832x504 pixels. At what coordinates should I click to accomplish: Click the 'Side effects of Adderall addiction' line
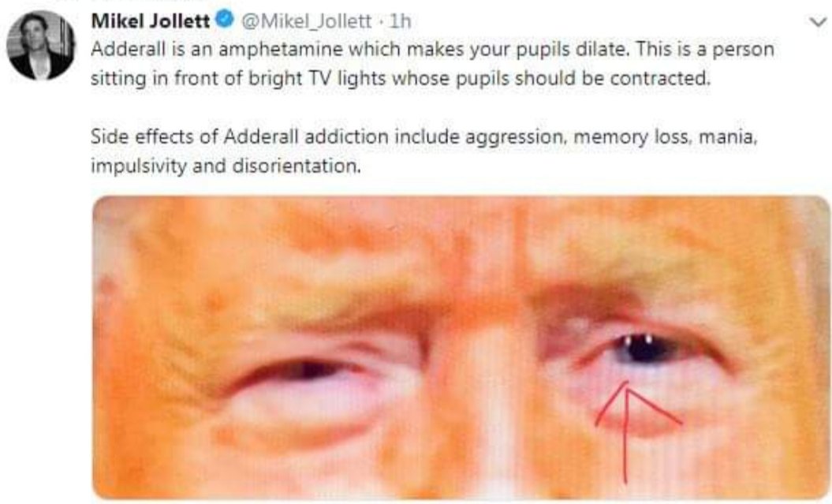[x=423, y=137]
